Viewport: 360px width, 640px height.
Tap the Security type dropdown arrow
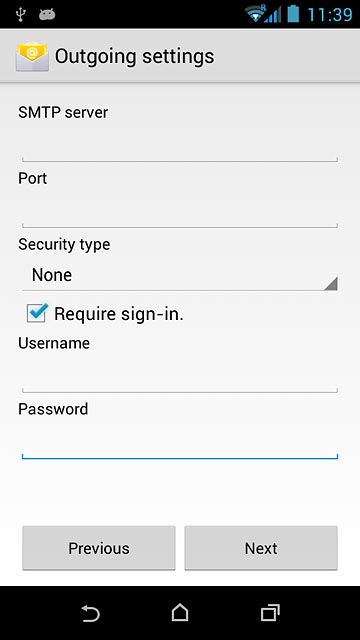[x=331, y=283]
